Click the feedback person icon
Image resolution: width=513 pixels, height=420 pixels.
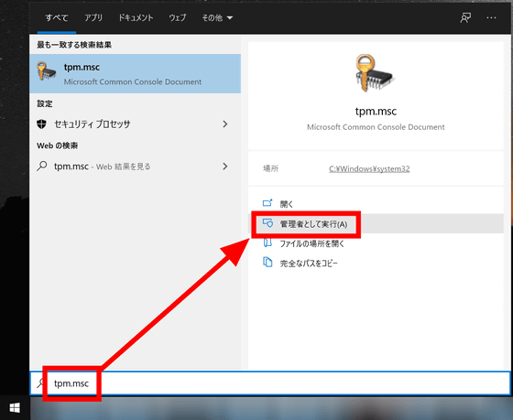click(x=465, y=17)
